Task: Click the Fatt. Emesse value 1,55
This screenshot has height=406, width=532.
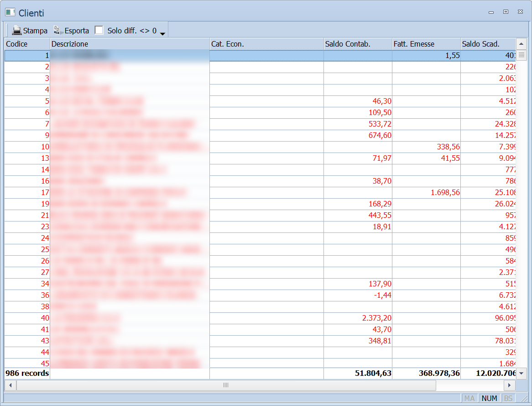Action: click(x=453, y=55)
